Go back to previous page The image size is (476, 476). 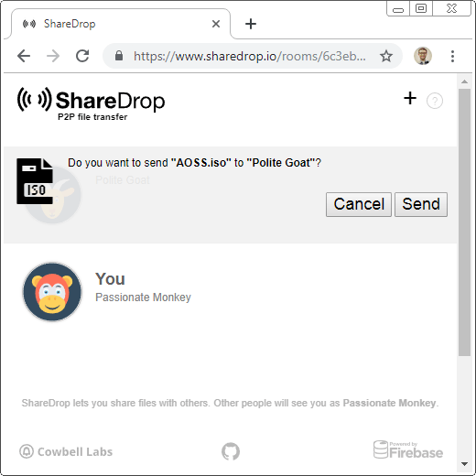click(x=24, y=56)
